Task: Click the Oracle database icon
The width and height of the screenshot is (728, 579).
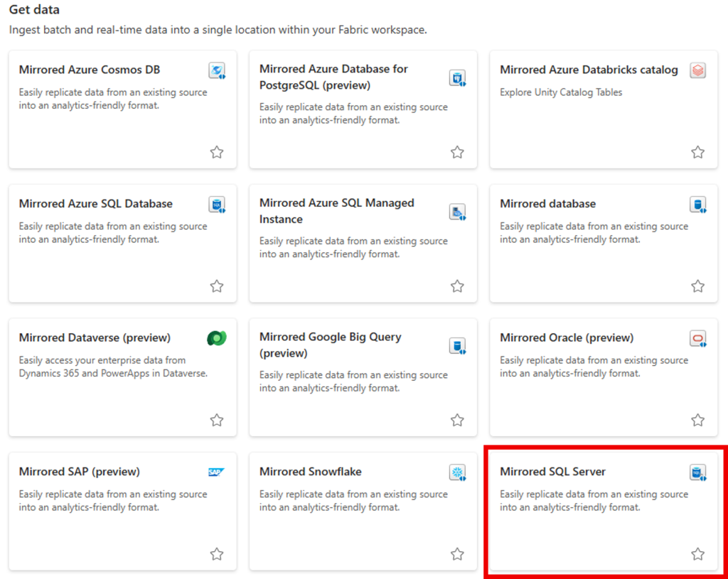Action: pyautogui.click(x=697, y=338)
